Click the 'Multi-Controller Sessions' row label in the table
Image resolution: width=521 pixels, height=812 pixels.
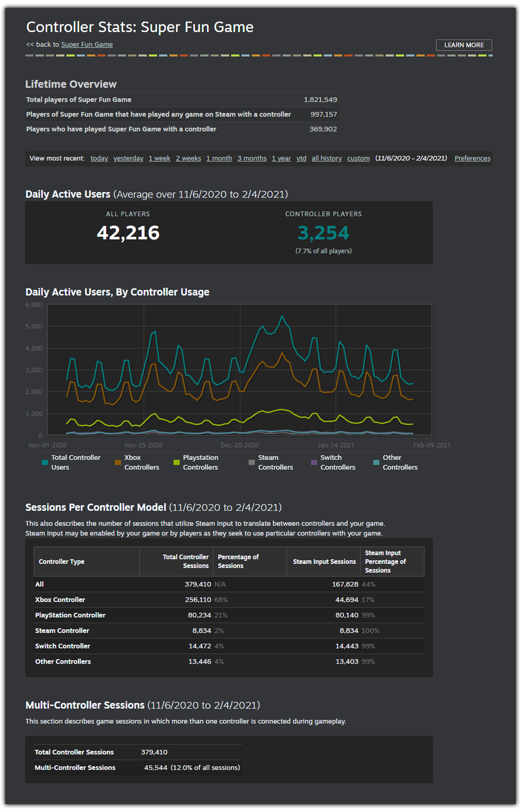[x=75, y=768]
